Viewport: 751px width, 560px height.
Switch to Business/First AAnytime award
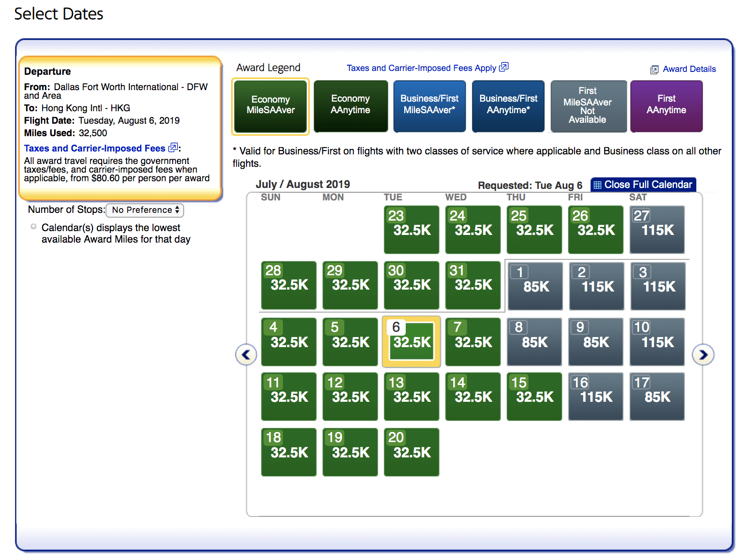(508, 106)
